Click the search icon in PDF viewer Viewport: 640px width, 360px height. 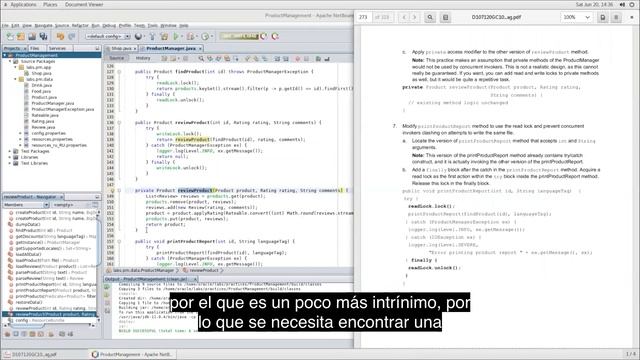coord(430,17)
